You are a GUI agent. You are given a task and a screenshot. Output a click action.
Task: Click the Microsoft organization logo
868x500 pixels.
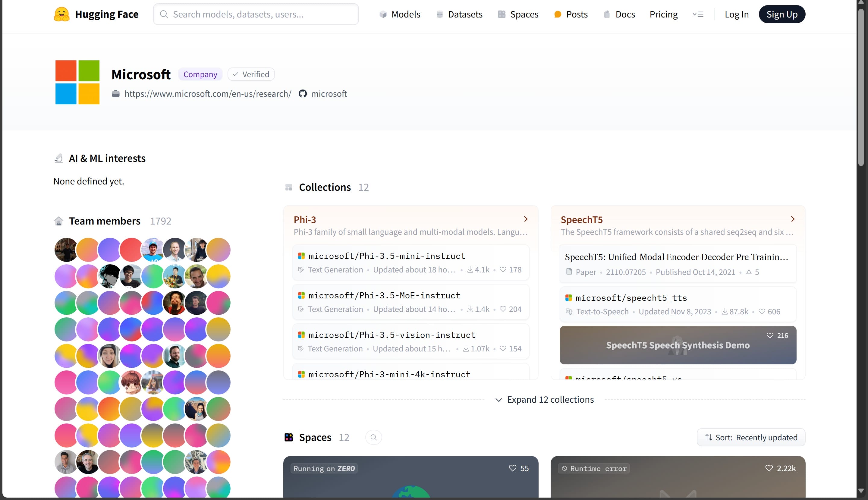(77, 82)
